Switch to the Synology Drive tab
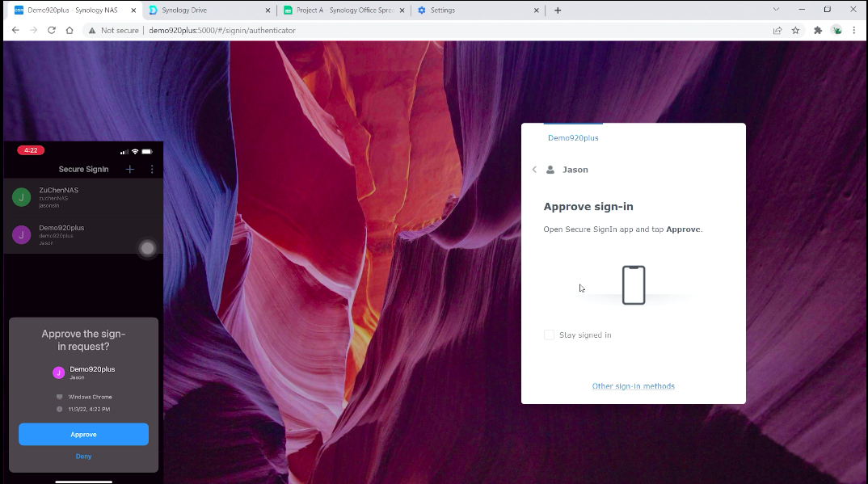 [210, 10]
